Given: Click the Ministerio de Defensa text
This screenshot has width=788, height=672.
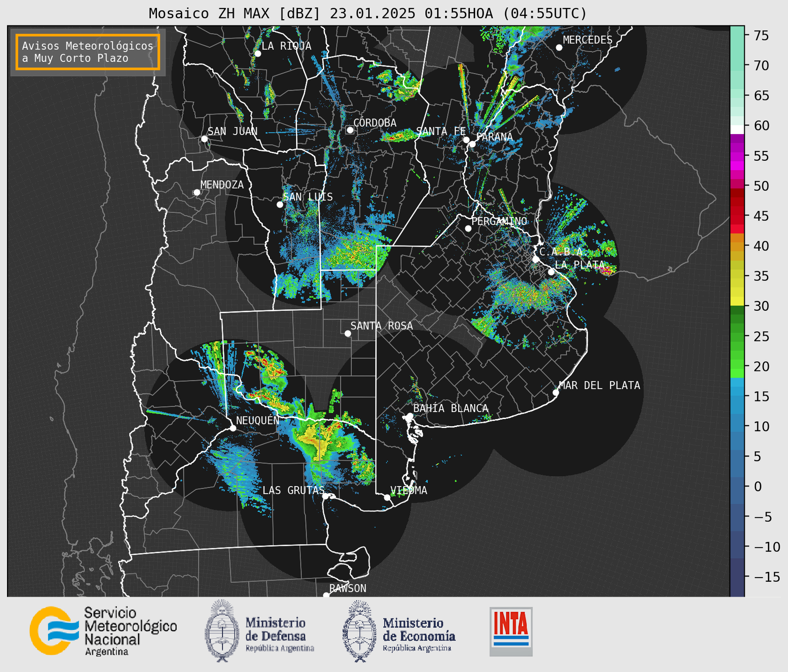Looking at the screenshot, I should coord(279,634).
